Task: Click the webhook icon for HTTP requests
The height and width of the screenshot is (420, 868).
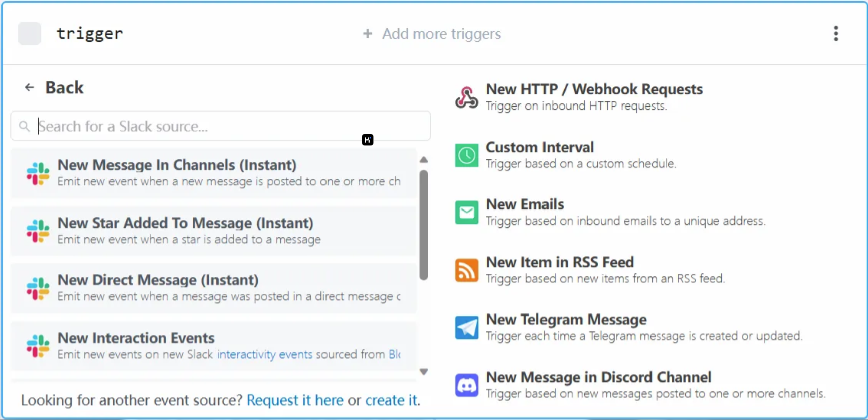Action: (x=467, y=97)
